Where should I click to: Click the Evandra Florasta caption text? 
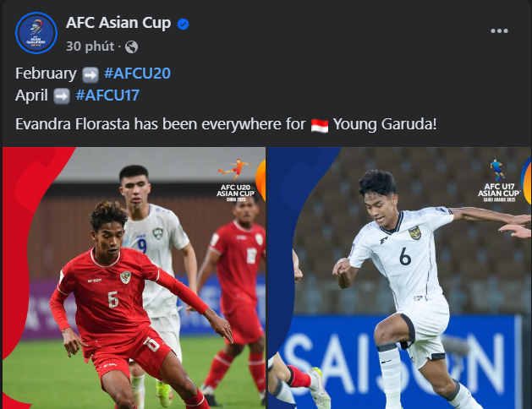(226, 124)
